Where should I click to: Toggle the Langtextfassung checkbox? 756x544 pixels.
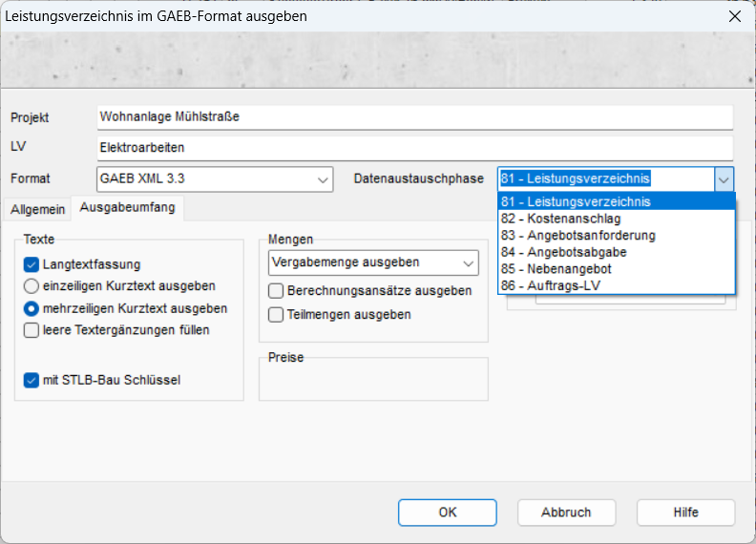[31, 264]
